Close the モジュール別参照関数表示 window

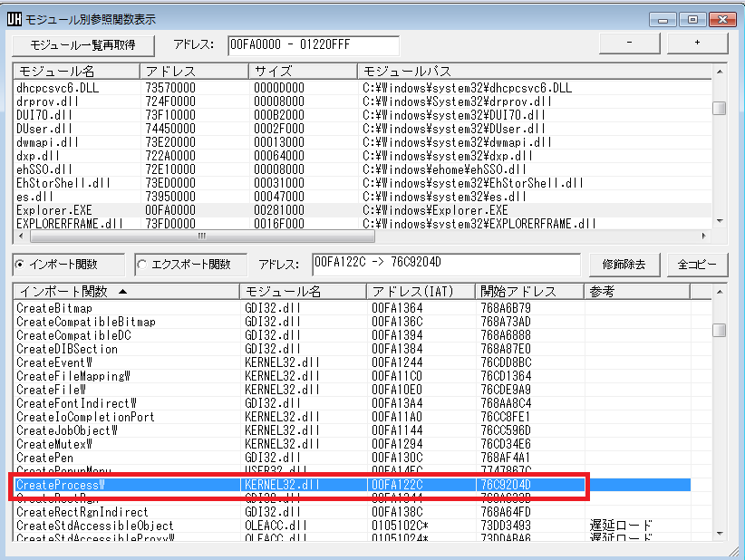pyautogui.click(x=722, y=19)
